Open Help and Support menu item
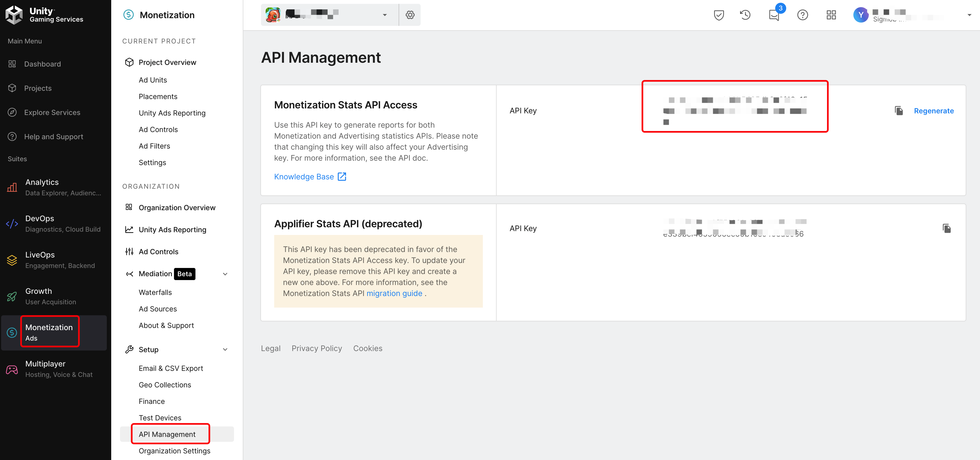Image resolution: width=980 pixels, height=460 pixels. [x=54, y=136]
